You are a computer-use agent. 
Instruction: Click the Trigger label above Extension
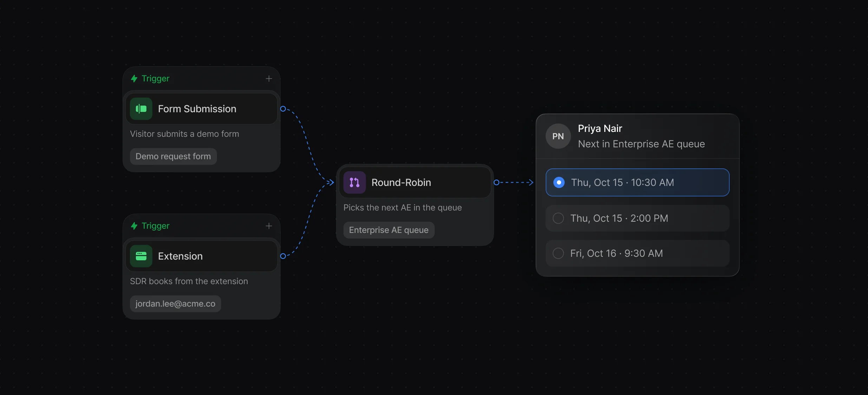pyautogui.click(x=156, y=226)
